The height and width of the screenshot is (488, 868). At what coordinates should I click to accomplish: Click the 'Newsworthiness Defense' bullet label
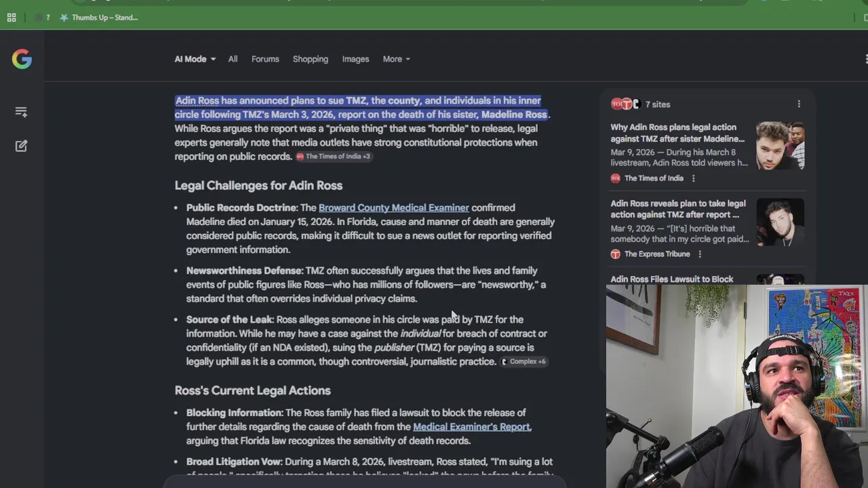(x=244, y=270)
